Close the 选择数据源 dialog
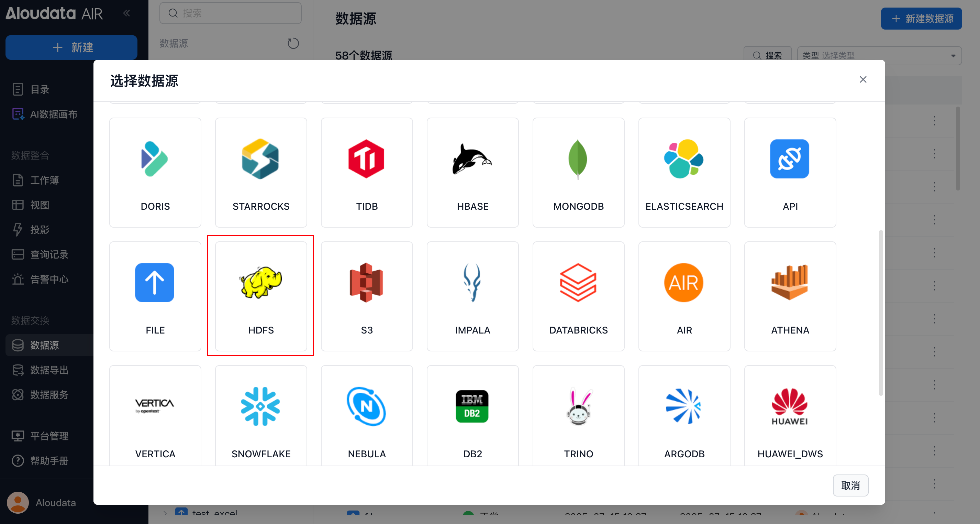The image size is (980, 524). 862,79
